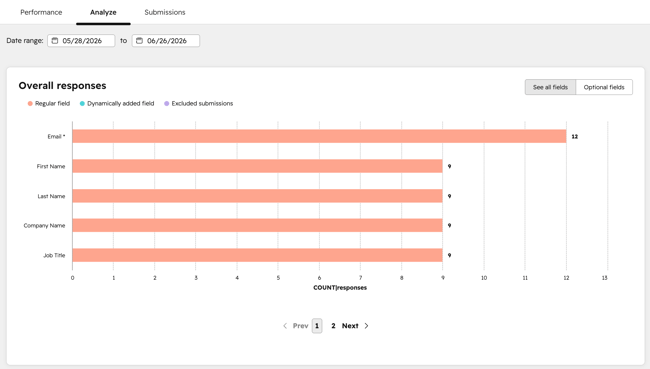Click the First Name axis label
650x369 pixels.
[51, 166]
